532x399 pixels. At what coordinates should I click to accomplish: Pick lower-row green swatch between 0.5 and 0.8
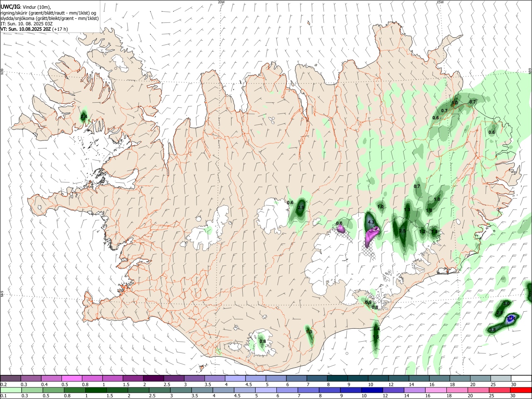[x=53, y=390]
